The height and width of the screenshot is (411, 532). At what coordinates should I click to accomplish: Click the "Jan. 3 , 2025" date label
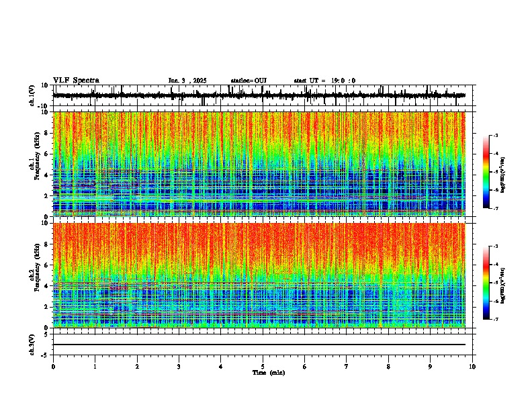click(x=187, y=81)
